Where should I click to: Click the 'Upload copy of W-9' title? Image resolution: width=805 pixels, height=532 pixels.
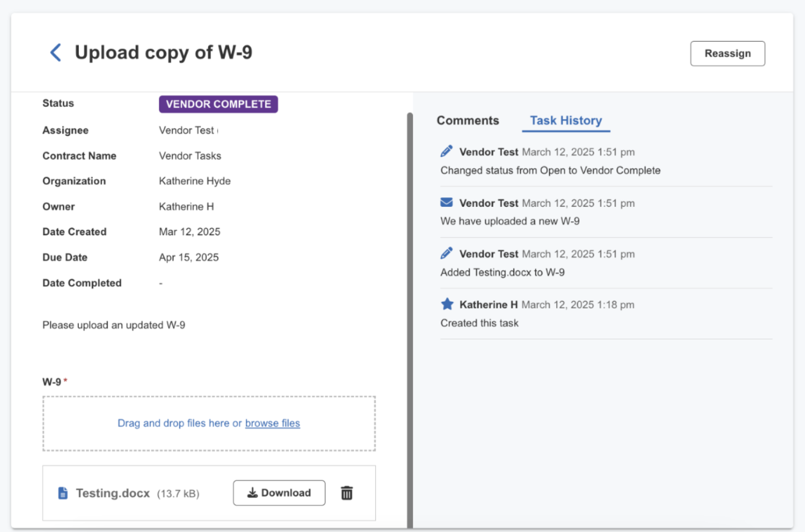[163, 53]
